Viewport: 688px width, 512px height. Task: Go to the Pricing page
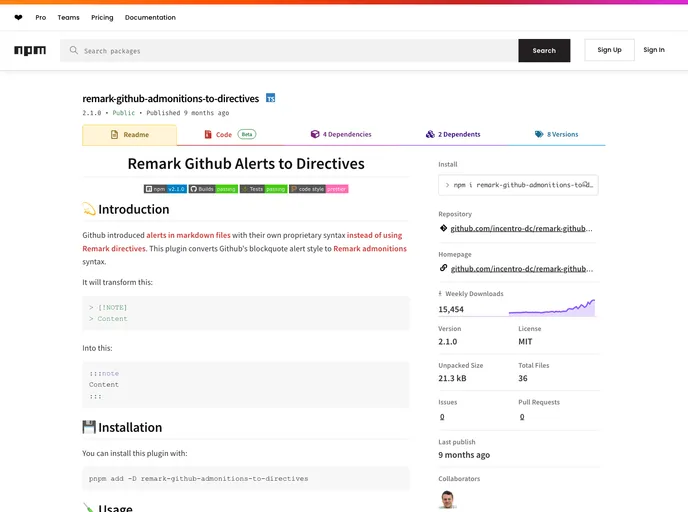102,18
